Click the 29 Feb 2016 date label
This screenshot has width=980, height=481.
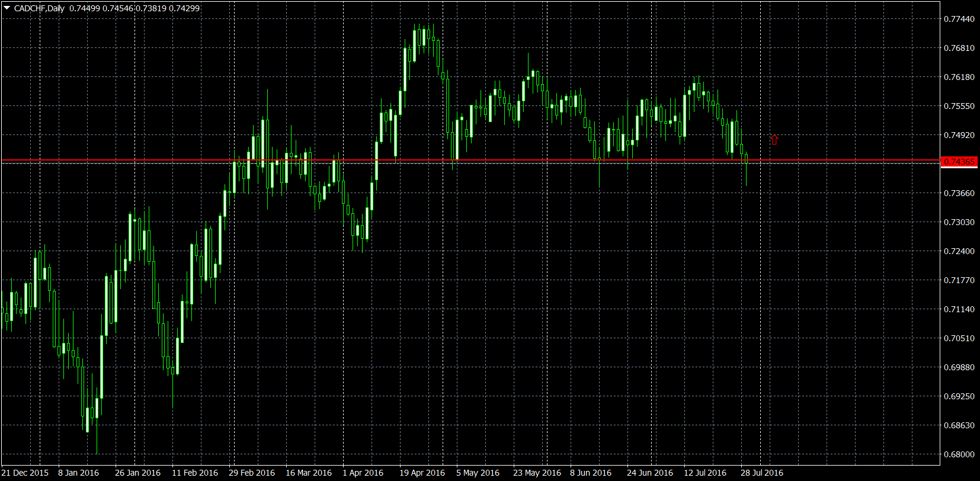pyautogui.click(x=252, y=473)
